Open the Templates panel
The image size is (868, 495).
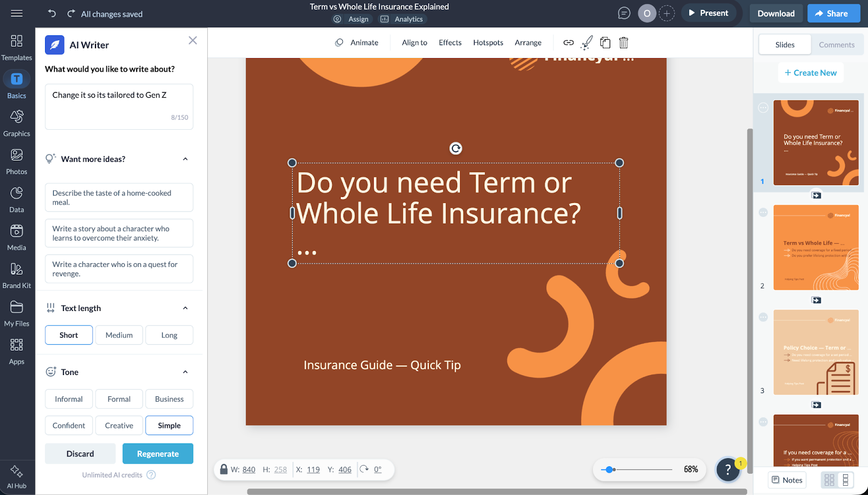point(17,46)
